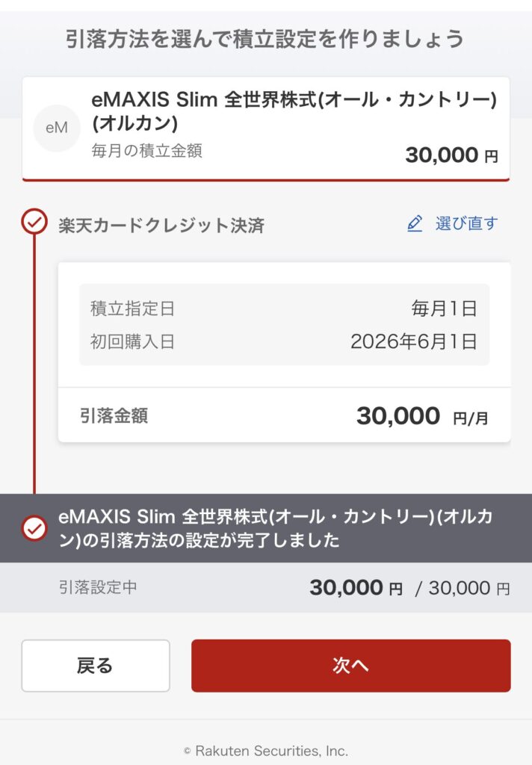Screen dimensions: 532x765
Task: Click the 初回購入日 label
Action: [x=132, y=342]
